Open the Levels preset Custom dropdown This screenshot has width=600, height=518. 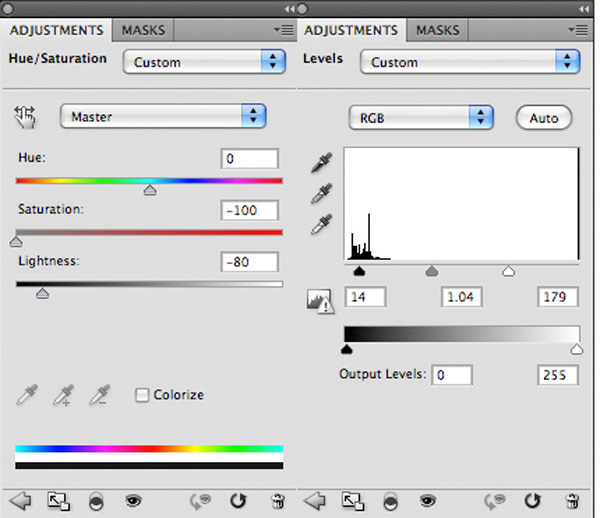click(470, 62)
